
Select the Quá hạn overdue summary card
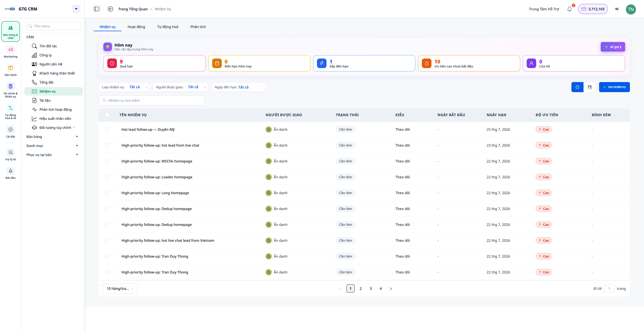click(154, 63)
